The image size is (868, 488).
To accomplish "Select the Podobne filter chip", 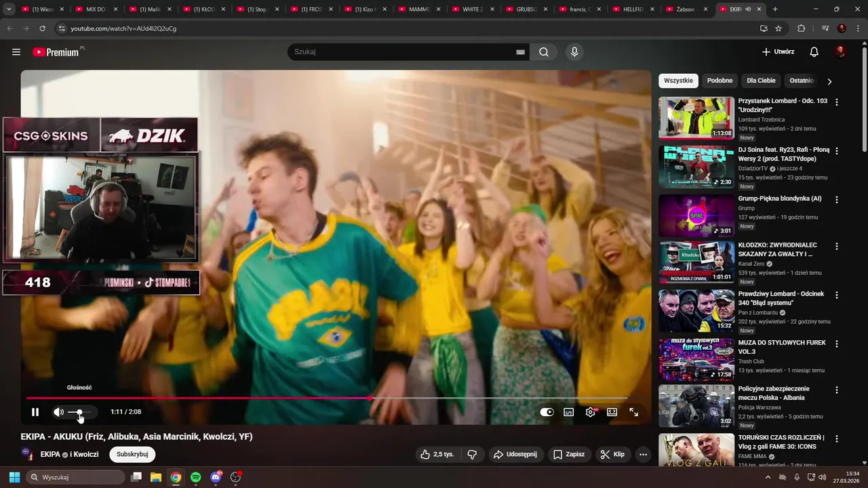I will (x=719, y=81).
